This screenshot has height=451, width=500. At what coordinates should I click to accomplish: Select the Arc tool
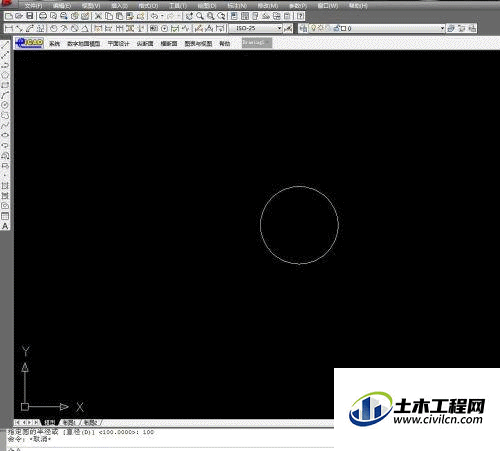coord(5,95)
